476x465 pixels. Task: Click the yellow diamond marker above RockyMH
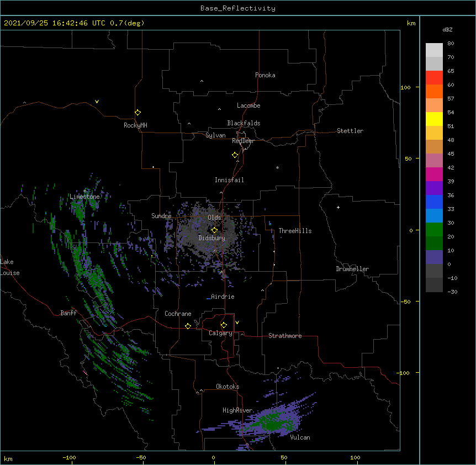(x=138, y=113)
